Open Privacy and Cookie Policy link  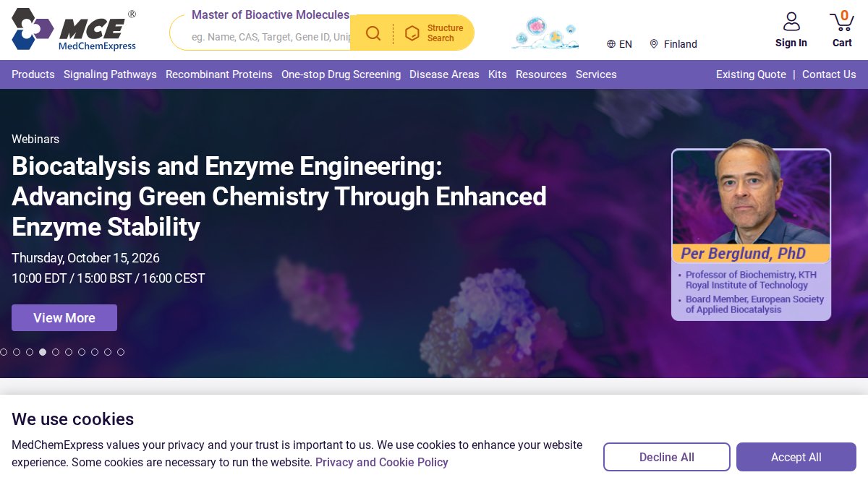(382, 462)
